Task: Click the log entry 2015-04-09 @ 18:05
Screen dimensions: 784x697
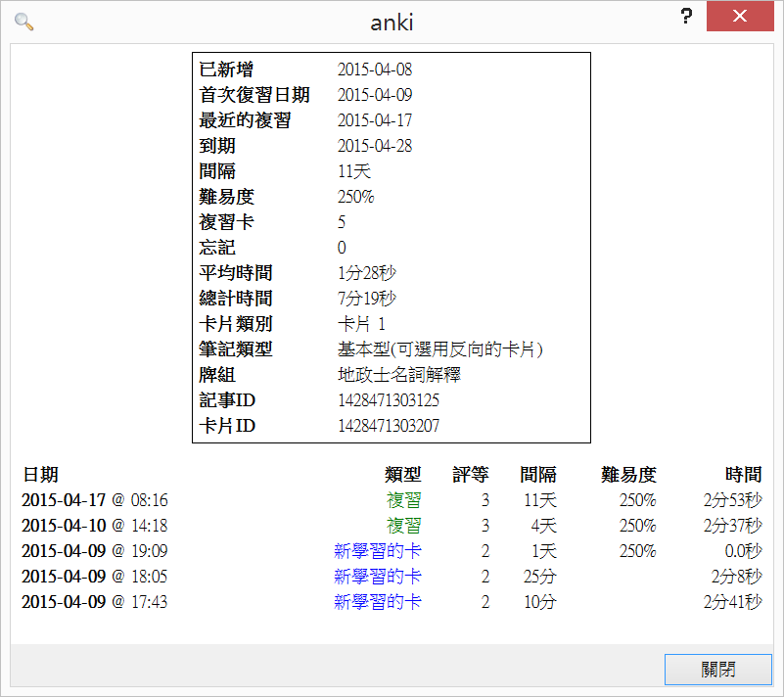Action: click(95, 577)
